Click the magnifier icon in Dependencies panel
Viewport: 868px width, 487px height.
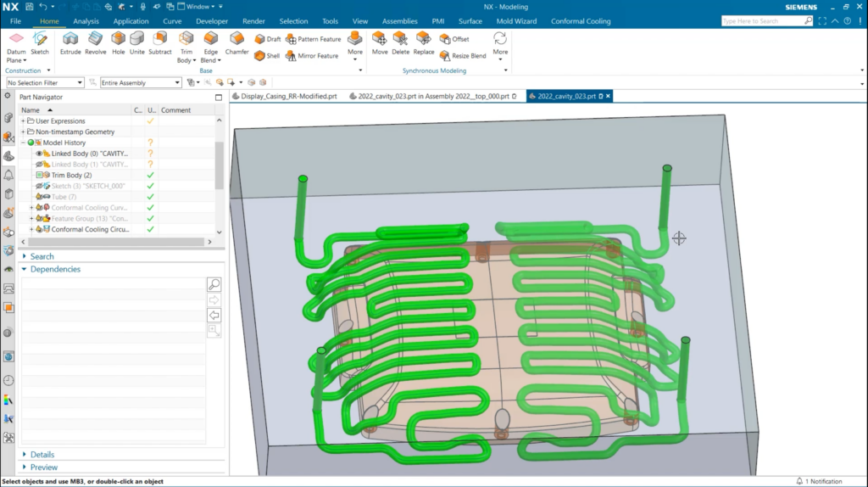(x=214, y=285)
